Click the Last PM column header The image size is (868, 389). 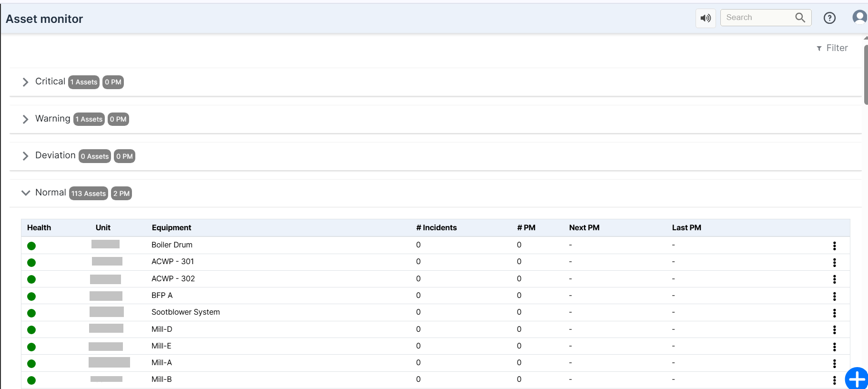[x=686, y=228]
